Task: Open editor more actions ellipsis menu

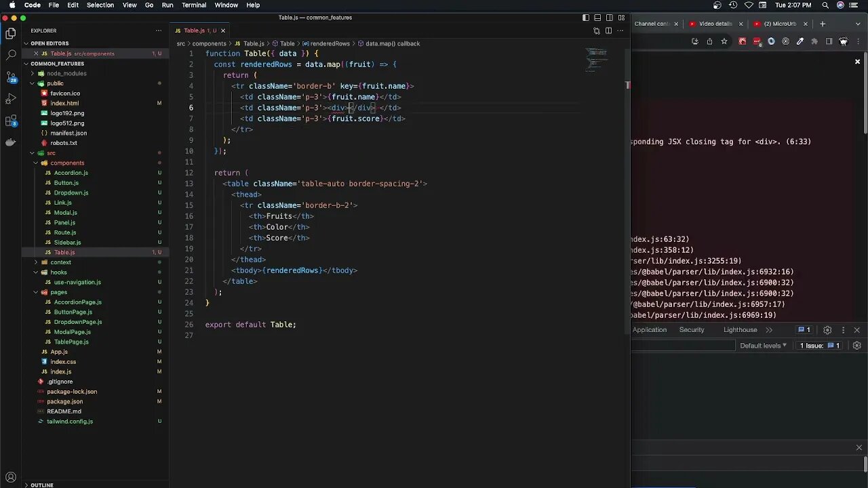Action: pos(620,30)
